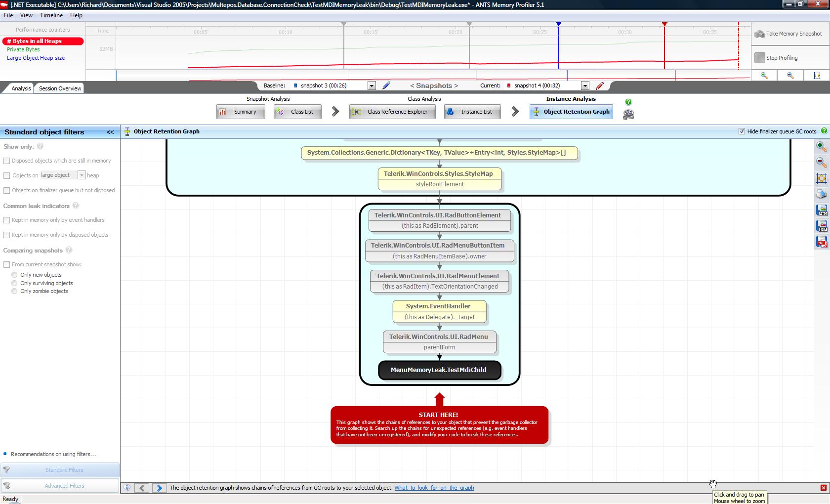Open the Summary view
The width and height of the screenshot is (830, 504).
click(x=240, y=112)
